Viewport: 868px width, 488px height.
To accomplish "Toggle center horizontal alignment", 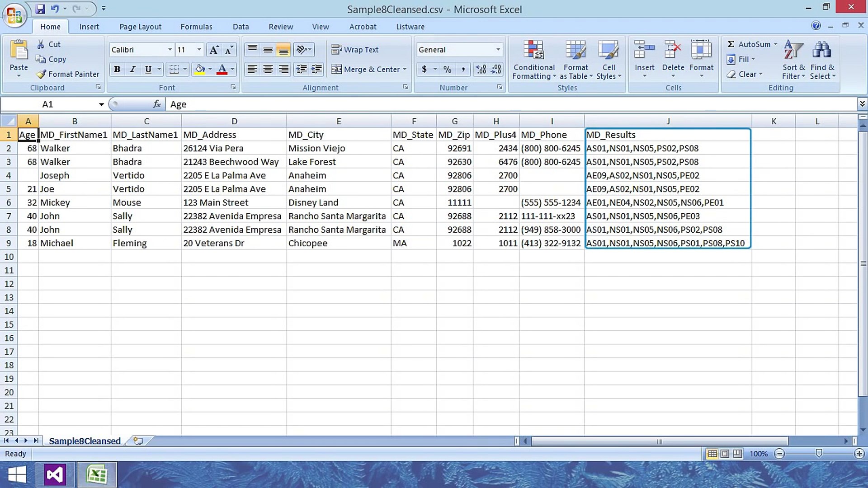I will tap(268, 69).
